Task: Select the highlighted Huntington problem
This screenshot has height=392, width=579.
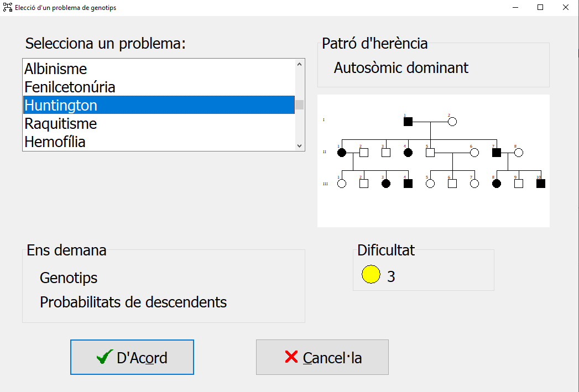Action: pyautogui.click(x=61, y=106)
